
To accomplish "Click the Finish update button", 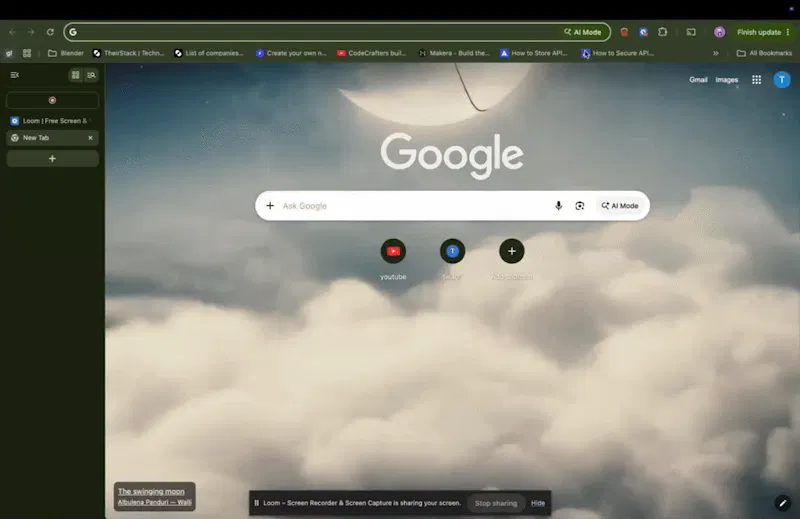I will pos(759,32).
